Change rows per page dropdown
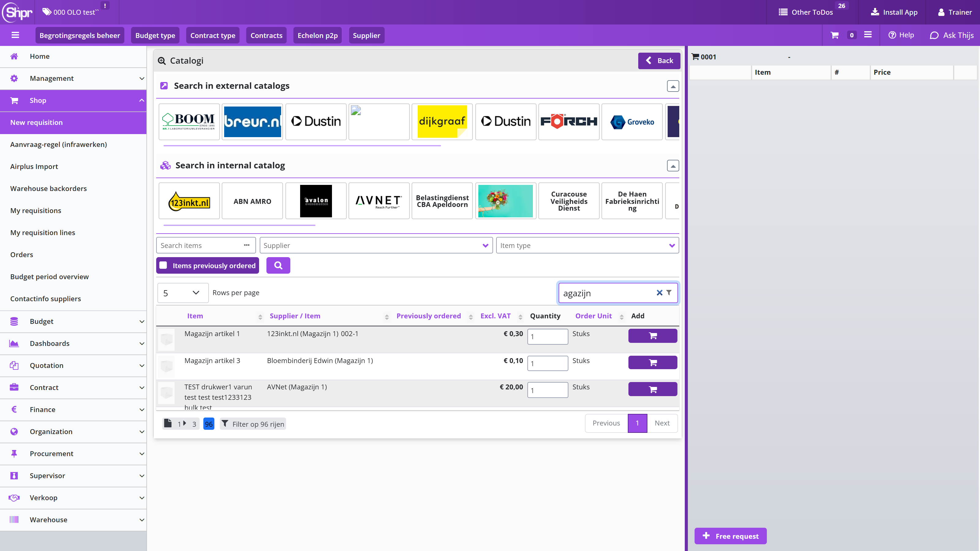This screenshot has height=551, width=980. (183, 293)
